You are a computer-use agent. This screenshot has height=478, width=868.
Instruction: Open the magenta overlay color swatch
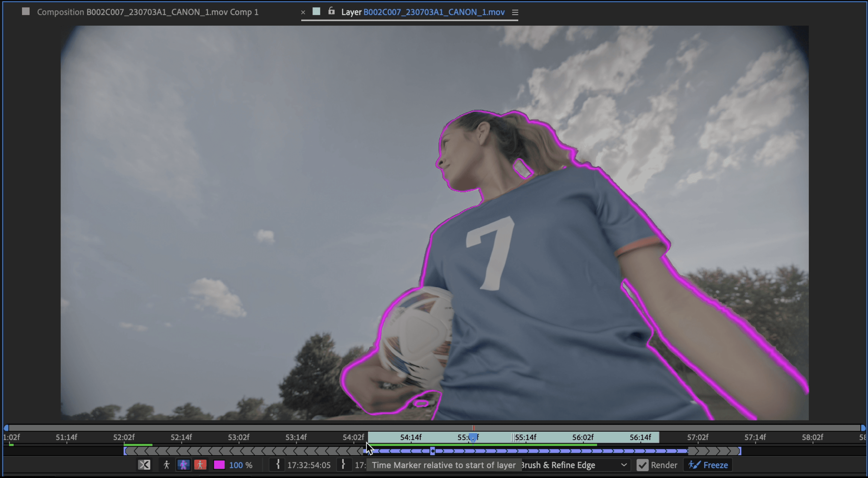[x=219, y=465]
